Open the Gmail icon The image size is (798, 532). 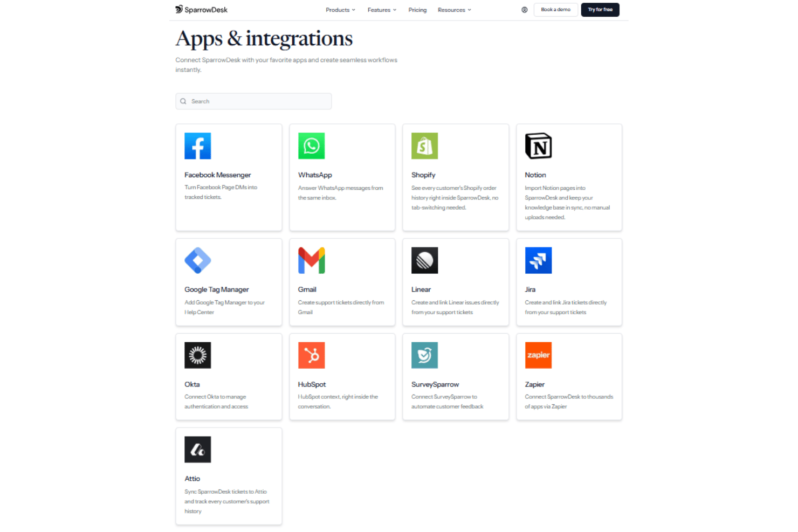312,260
